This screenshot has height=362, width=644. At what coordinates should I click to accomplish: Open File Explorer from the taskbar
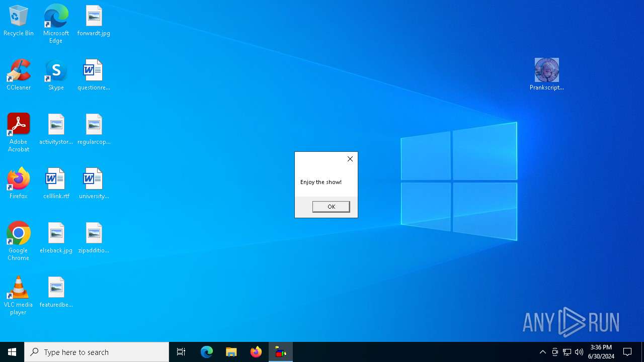point(231,352)
